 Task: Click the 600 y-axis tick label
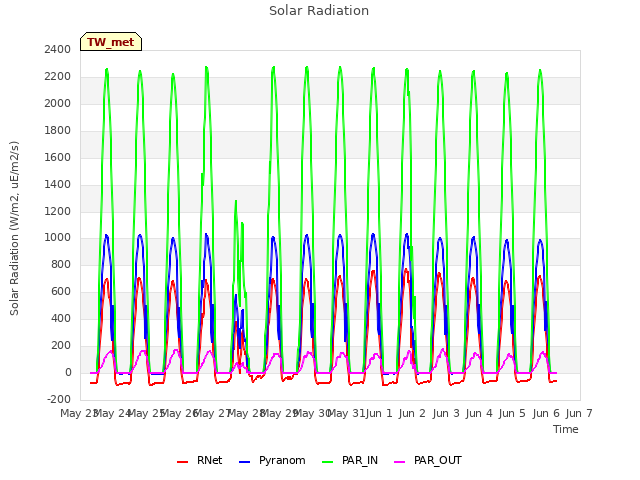(61, 291)
